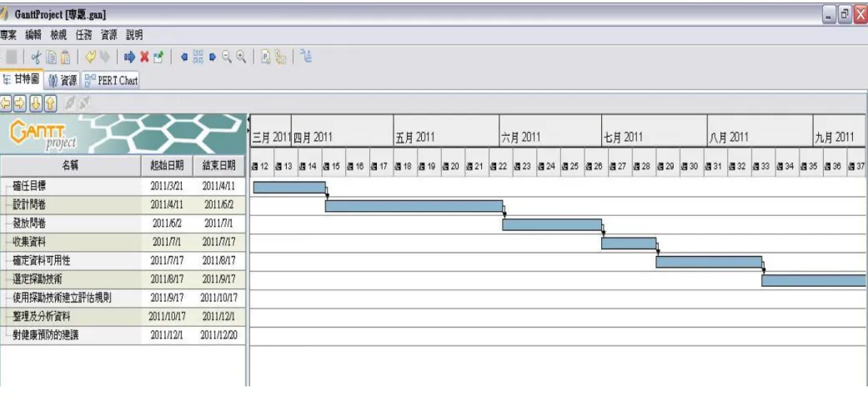Toggle the critical path icon in the toolbar
Image resolution: width=868 pixels, height=407 pixels.
click(306, 57)
